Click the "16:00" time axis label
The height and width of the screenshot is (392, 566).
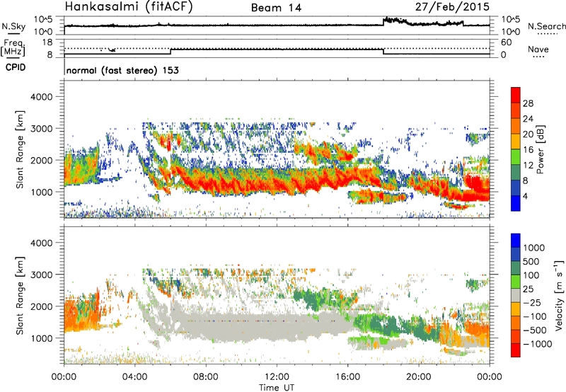(x=347, y=377)
